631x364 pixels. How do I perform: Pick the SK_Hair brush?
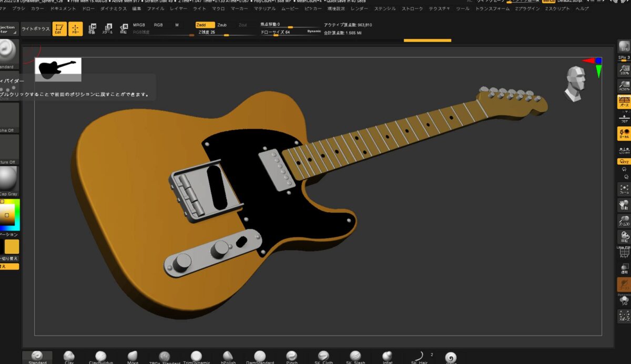coord(419,357)
